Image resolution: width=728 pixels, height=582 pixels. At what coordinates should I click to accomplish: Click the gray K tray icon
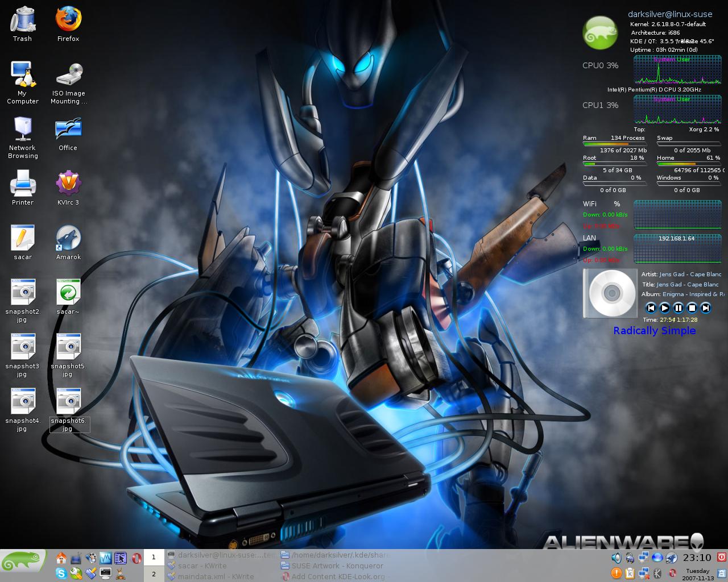click(x=657, y=573)
